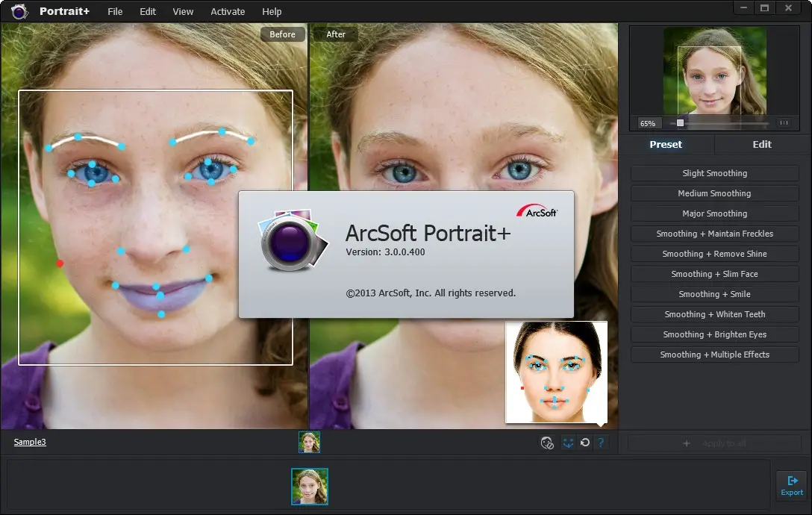Viewport: 812px width, 515px height.
Task: Click the reset rotate-arrow icon
Action: [585, 443]
